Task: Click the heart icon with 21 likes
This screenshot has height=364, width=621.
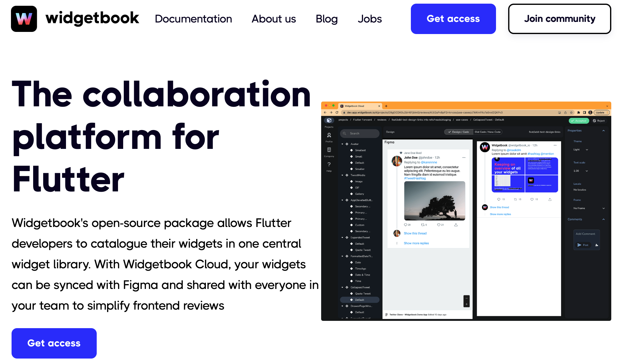Action: click(439, 225)
